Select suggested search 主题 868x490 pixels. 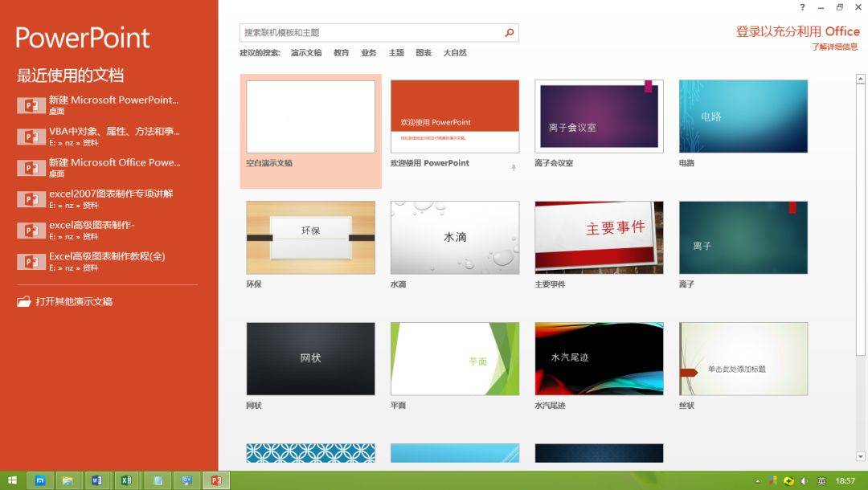tap(396, 52)
